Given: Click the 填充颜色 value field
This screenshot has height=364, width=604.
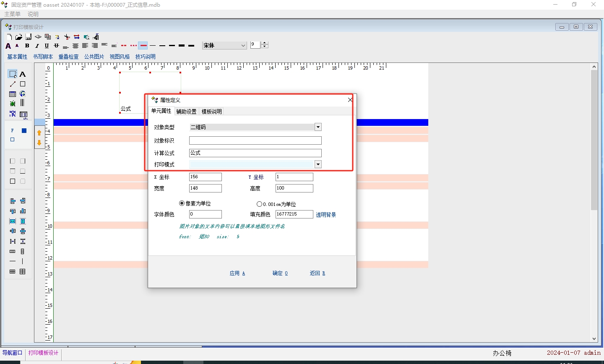Looking at the screenshot, I should point(294,214).
